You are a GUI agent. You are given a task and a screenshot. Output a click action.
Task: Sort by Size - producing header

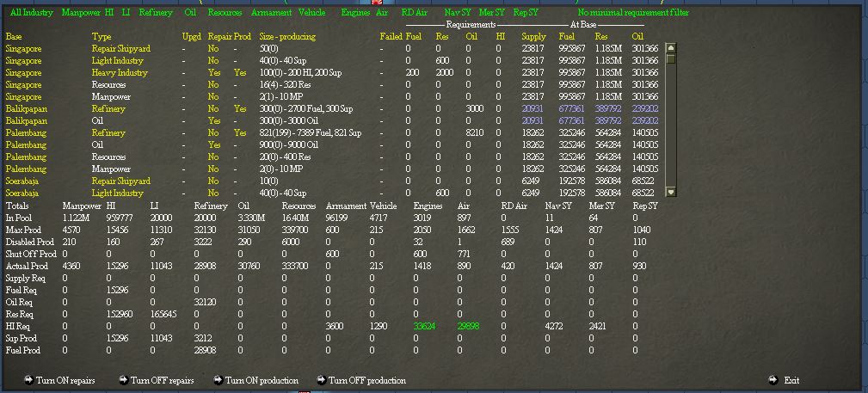[x=287, y=36]
